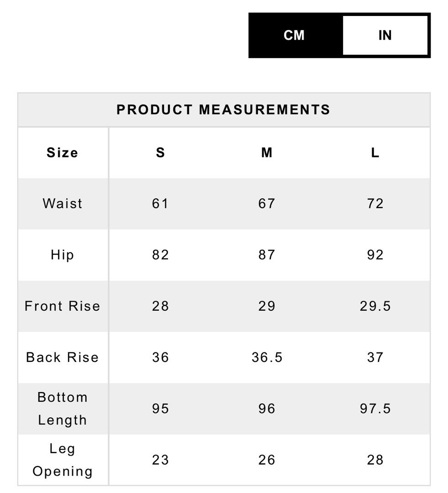
Task: Click the Front Rise row label
Action: click(62, 306)
